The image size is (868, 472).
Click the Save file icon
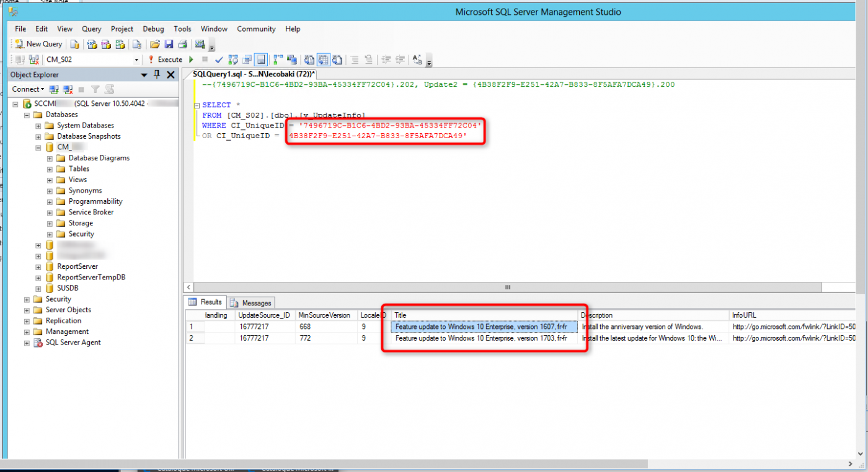169,44
